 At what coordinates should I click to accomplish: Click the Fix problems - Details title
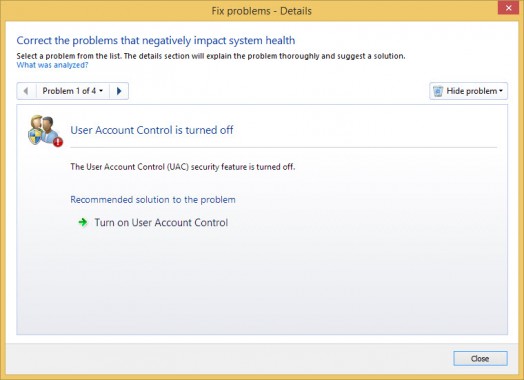[x=261, y=11]
